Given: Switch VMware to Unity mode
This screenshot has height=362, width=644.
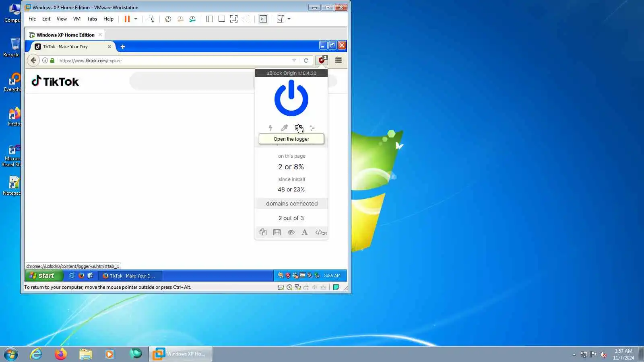Looking at the screenshot, I should click(246, 19).
